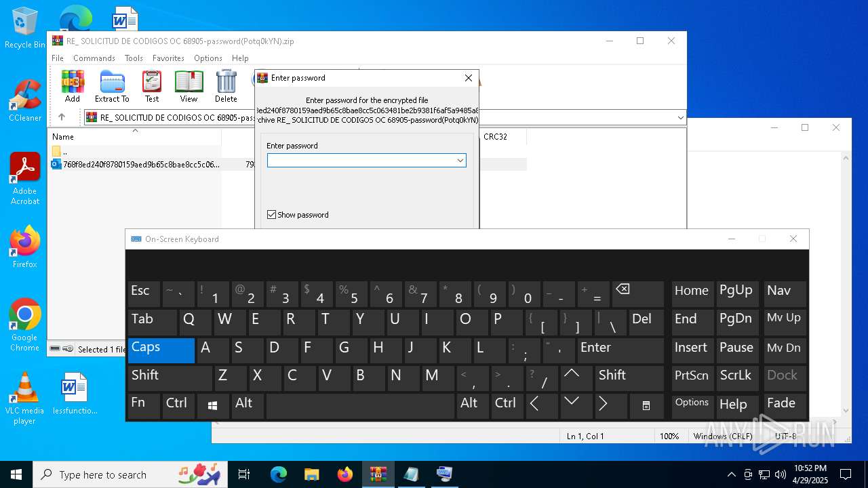Click the PrtScn key

692,378
